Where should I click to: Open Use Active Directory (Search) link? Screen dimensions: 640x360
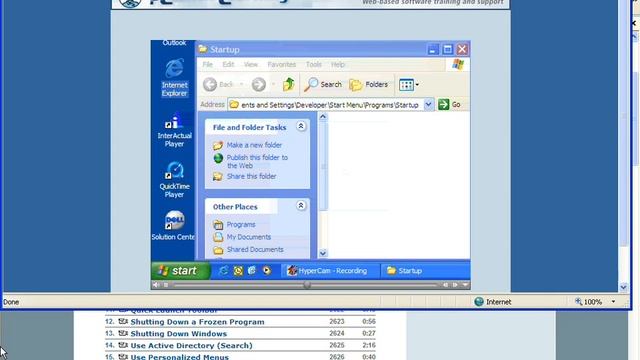point(191,345)
